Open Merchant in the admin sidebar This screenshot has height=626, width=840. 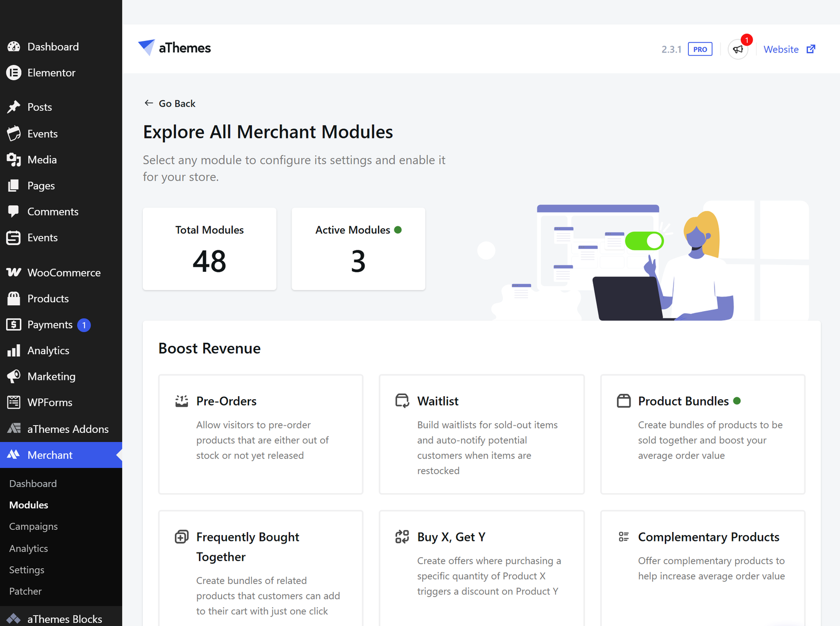coord(61,455)
